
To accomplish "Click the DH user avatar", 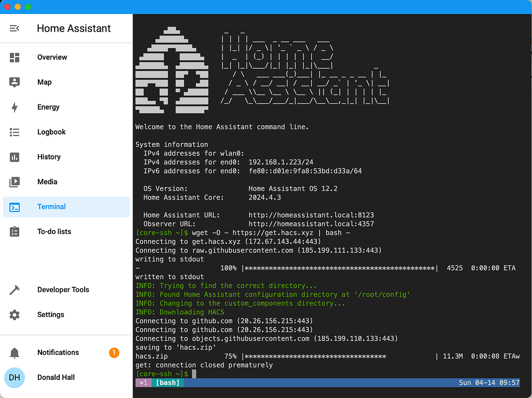I will (x=14, y=377).
